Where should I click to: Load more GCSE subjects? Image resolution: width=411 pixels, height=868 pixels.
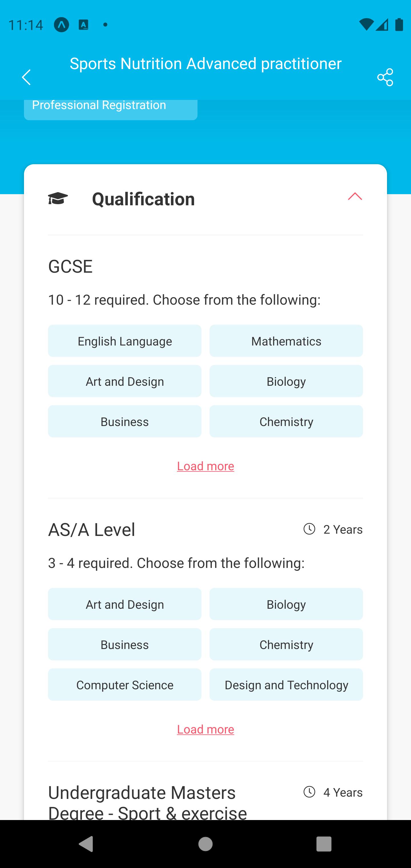click(x=205, y=466)
